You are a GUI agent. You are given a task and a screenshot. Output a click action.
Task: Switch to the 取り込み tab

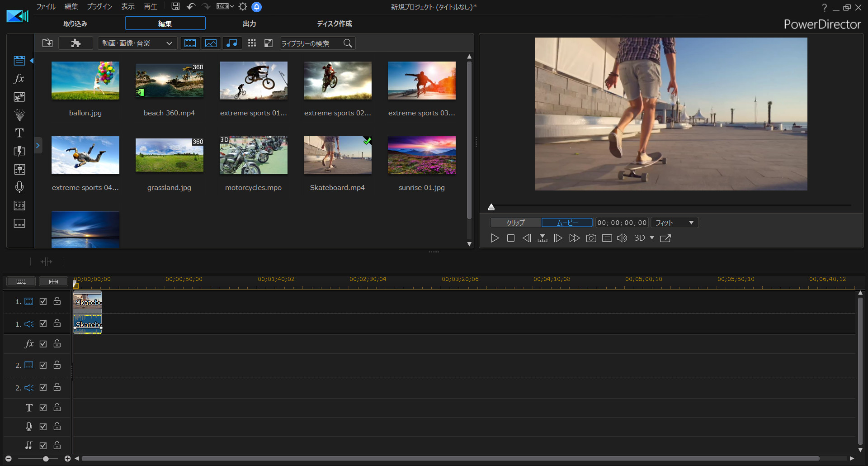(x=75, y=24)
